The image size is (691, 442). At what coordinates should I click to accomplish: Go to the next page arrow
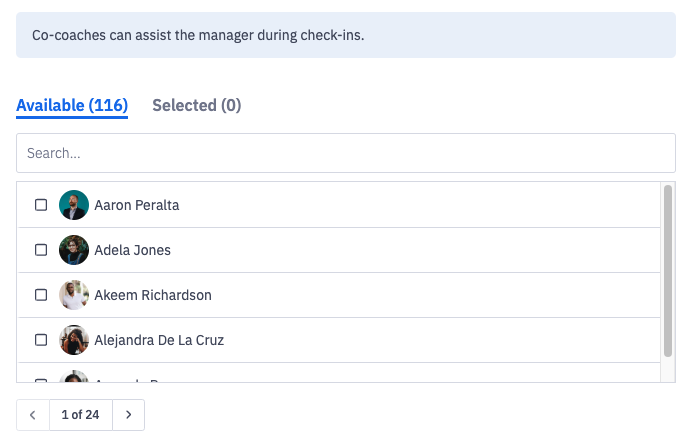pyautogui.click(x=128, y=415)
